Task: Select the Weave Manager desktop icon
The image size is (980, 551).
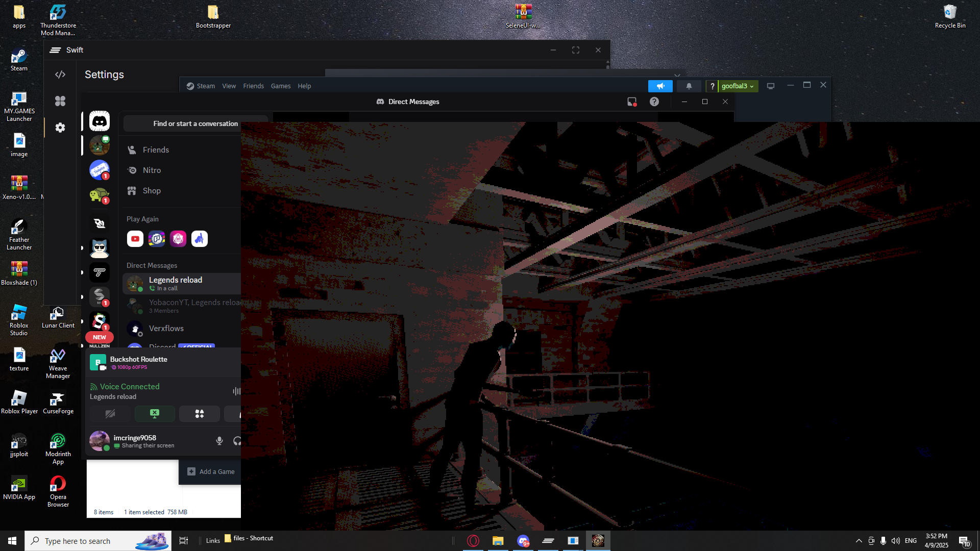Action: 58,363
